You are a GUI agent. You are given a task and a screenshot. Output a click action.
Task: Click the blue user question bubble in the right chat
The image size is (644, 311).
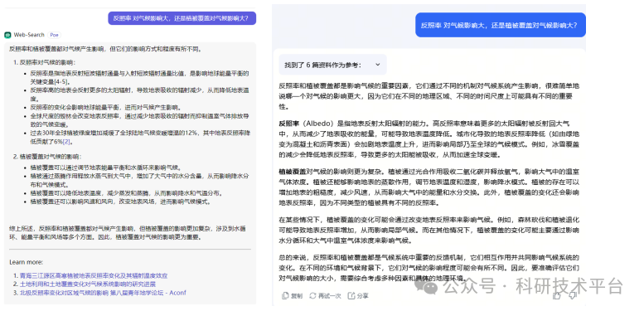[x=501, y=25]
